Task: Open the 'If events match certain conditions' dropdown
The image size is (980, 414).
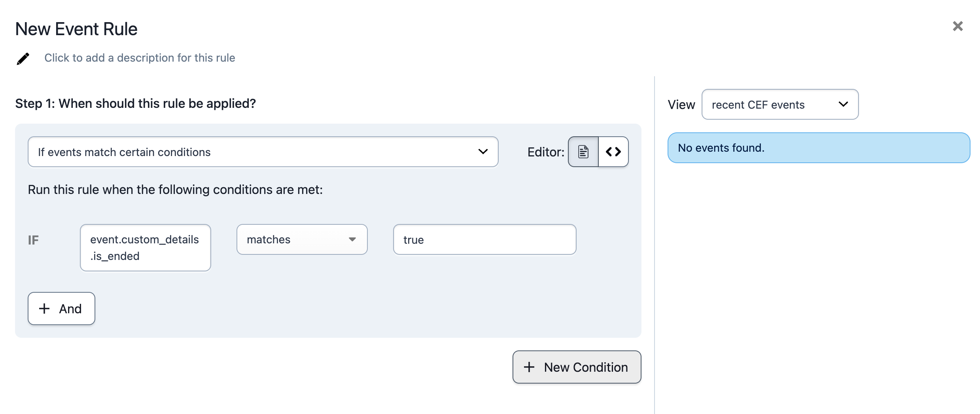Action: pyautogui.click(x=263, y=152)
